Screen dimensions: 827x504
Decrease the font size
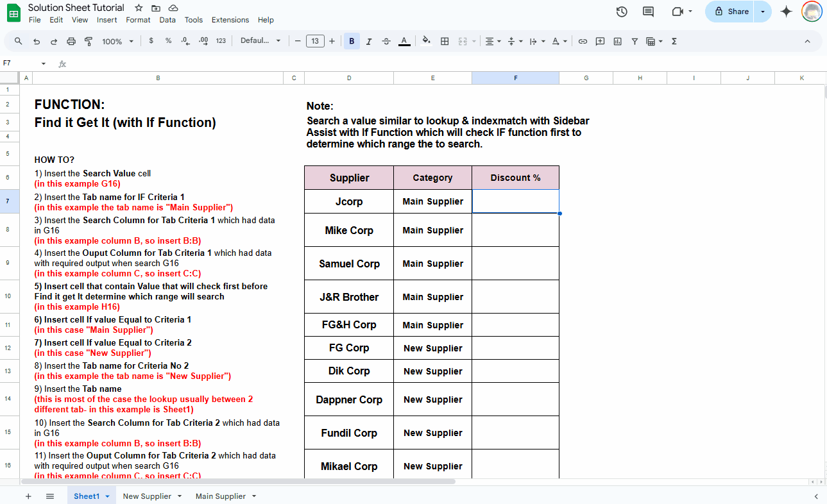pos(298,41)
